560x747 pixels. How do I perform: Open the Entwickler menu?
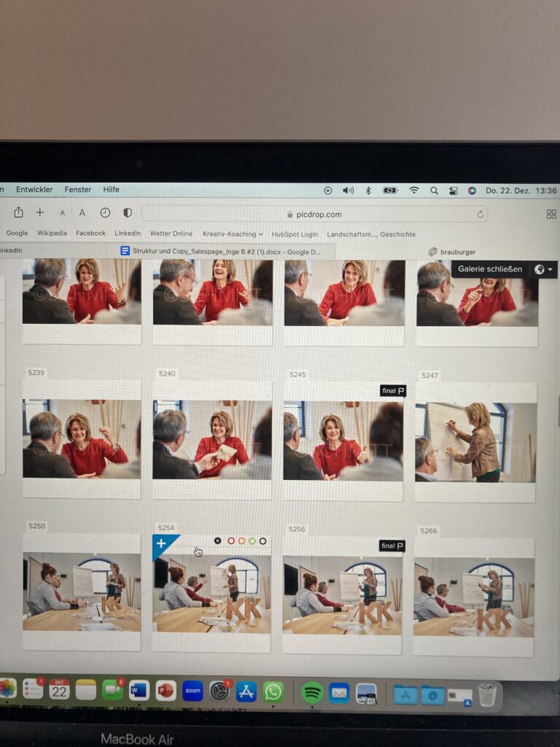[x=34, y=189]
